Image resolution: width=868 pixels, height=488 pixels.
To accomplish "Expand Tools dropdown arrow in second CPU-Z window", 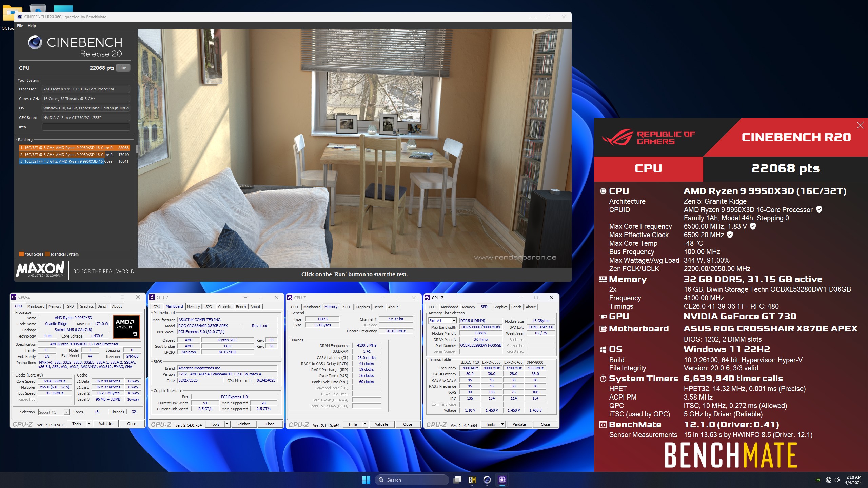I will pyautogui.click(x=227, y=424).
